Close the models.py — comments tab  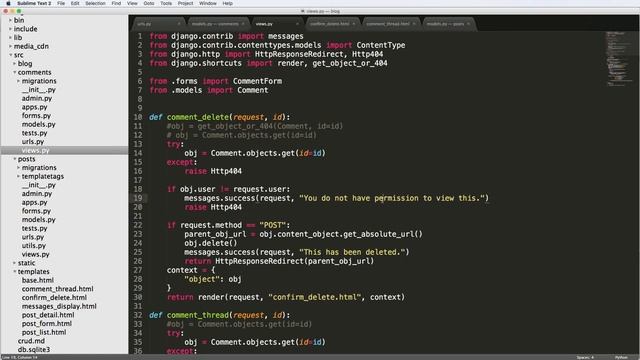coord(243,24)
